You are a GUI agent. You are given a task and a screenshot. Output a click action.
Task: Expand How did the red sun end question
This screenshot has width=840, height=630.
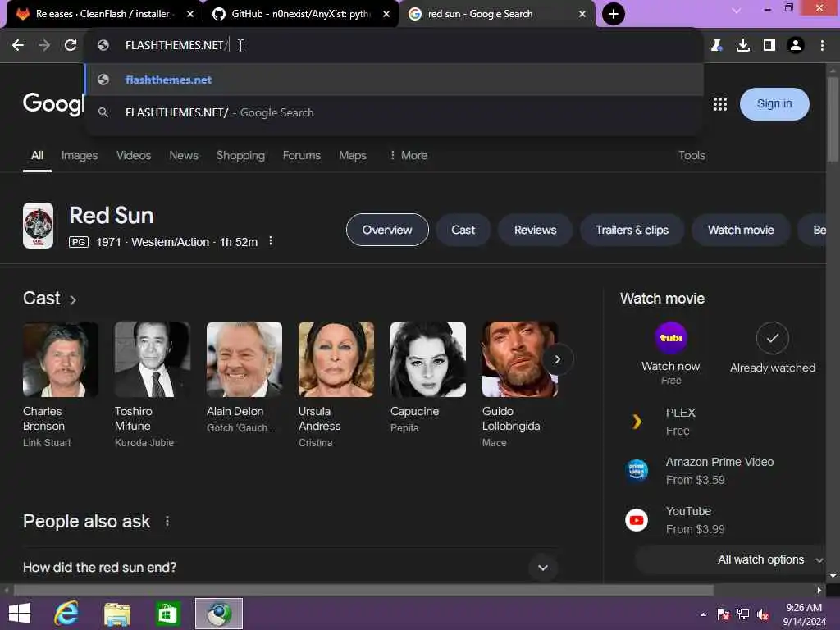coord(290,568)
